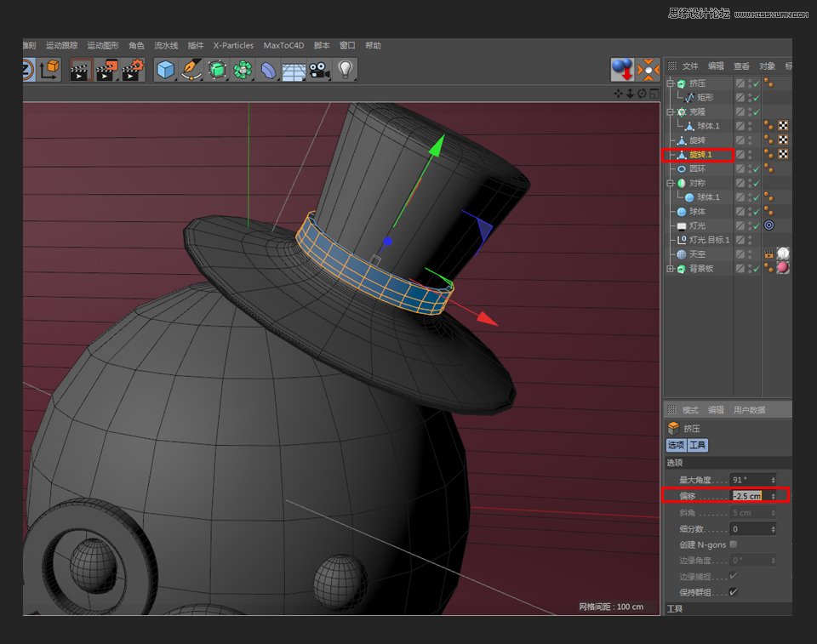
Task: Click the Floor/environment grid icon
Action: pyautogui.click(x=294, y=71)
